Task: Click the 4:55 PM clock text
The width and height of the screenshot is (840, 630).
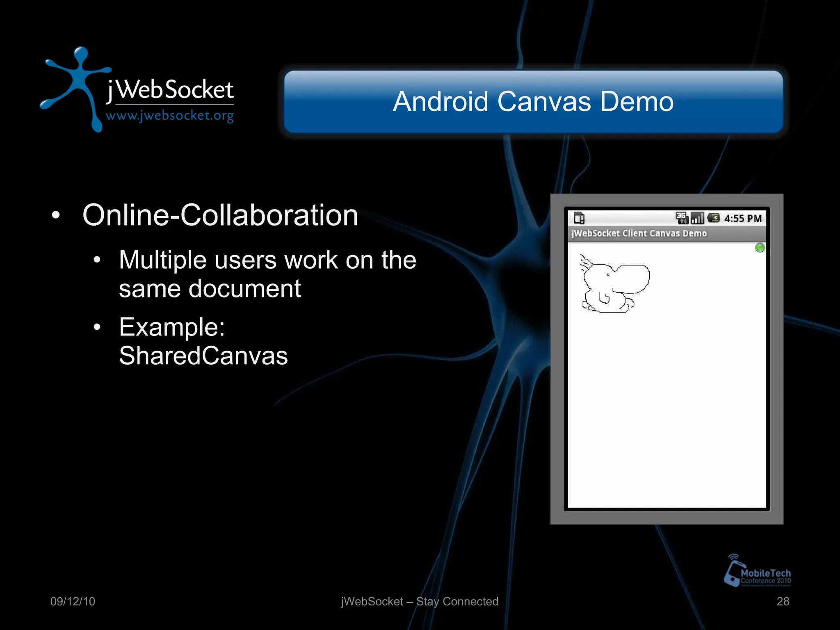Action: click(743, 218)
